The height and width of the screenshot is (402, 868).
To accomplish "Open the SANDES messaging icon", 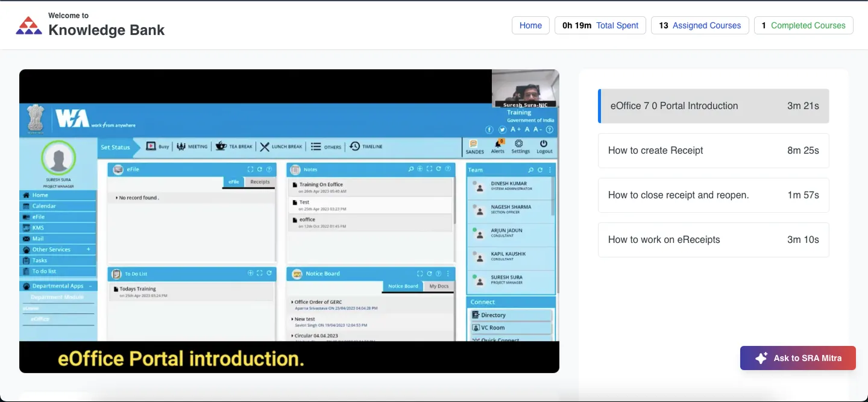I will tap(474, 145).
